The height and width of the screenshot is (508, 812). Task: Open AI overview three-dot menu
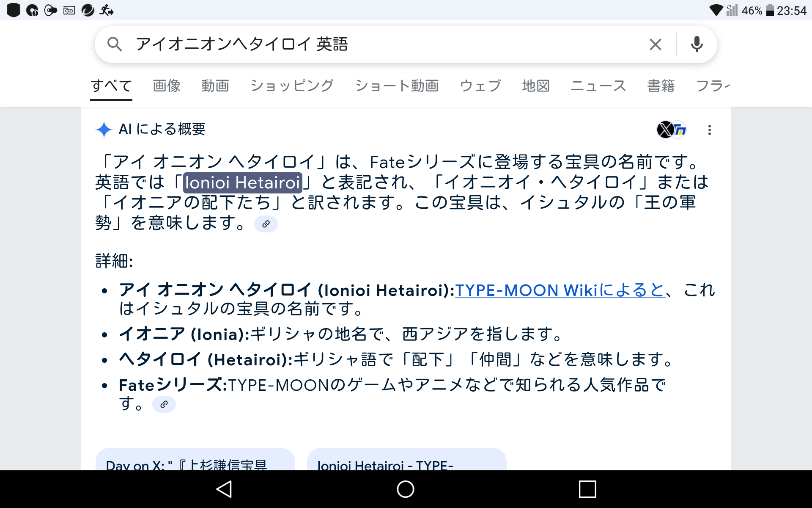pos(709,130)
